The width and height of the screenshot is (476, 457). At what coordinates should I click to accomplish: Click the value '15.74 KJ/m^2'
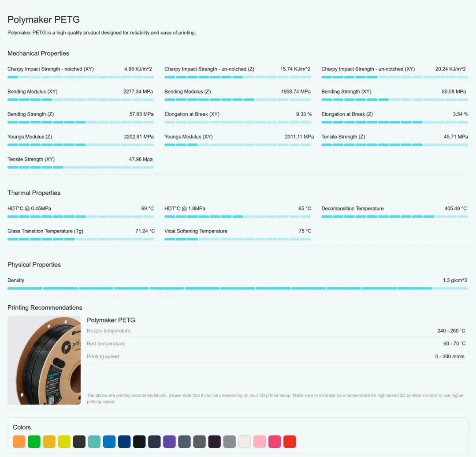[x=295, y=69]
